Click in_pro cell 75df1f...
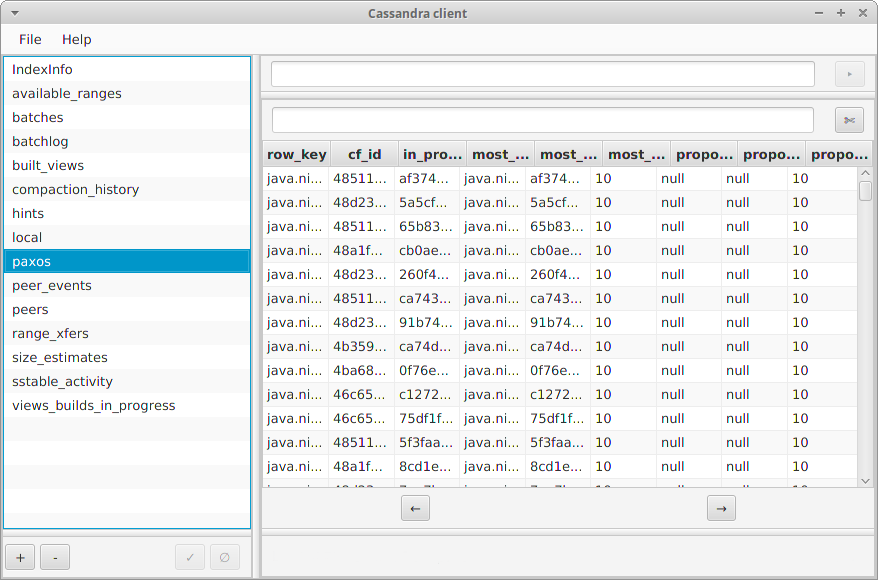Screen dimensions: 878x580 [427, 419]
